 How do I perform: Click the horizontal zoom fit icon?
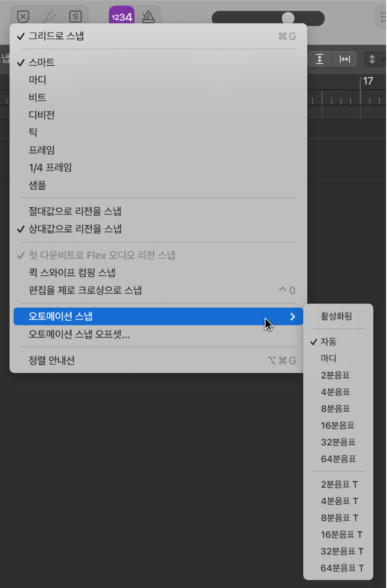[346, 59]
